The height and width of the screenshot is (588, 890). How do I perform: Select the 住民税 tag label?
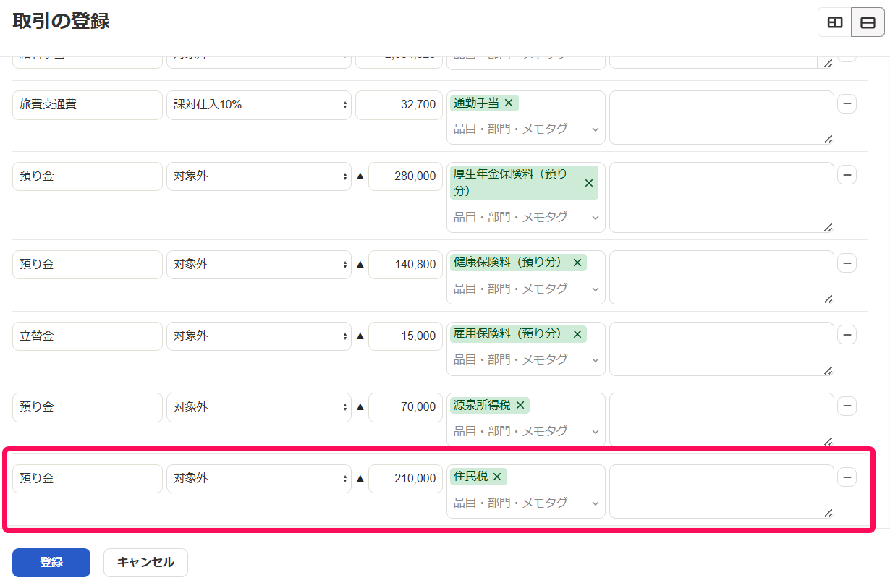click(x=470, y=477)
